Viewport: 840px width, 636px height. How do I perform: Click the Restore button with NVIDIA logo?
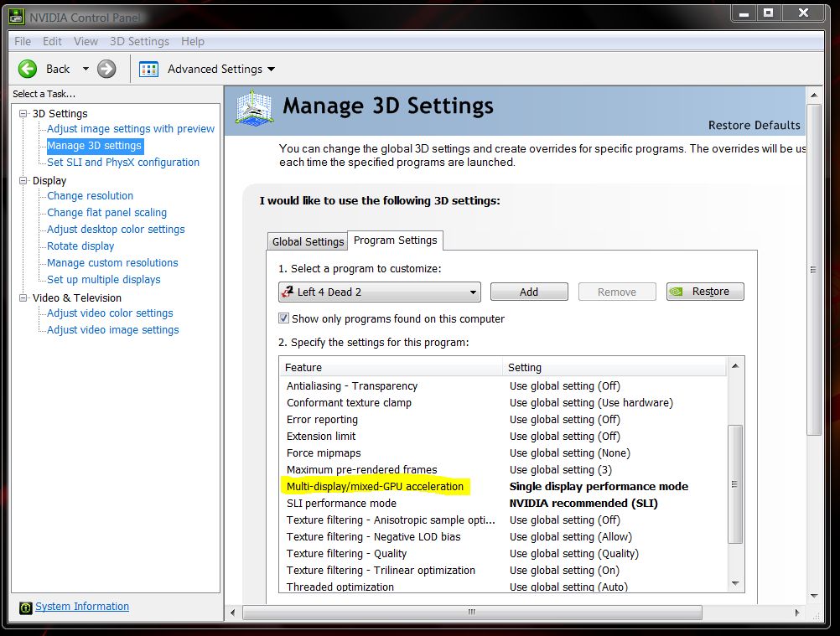coord(705,292)
